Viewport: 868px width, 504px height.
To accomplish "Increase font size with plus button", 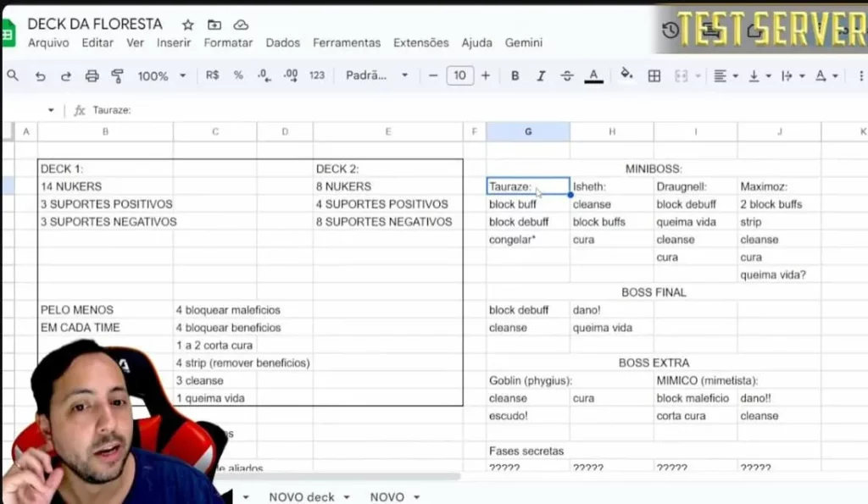I will click(486, 75).
